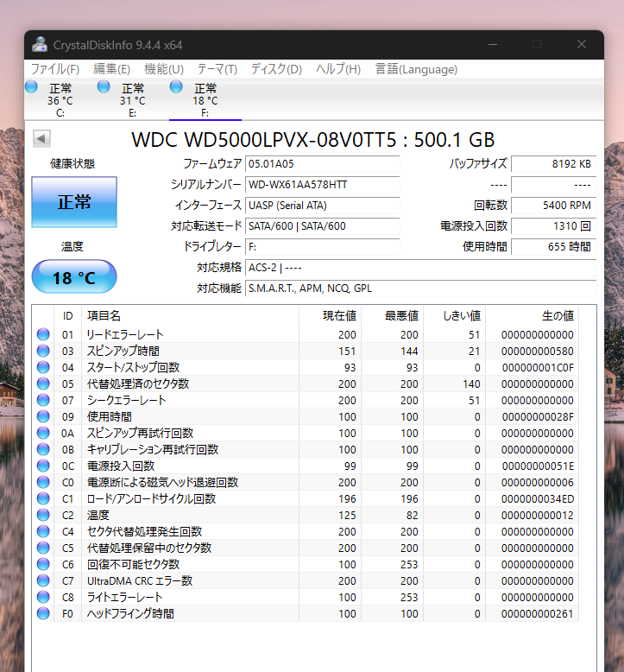Switch to the C: disk tab at 36 °C

(x=60, y=100)
